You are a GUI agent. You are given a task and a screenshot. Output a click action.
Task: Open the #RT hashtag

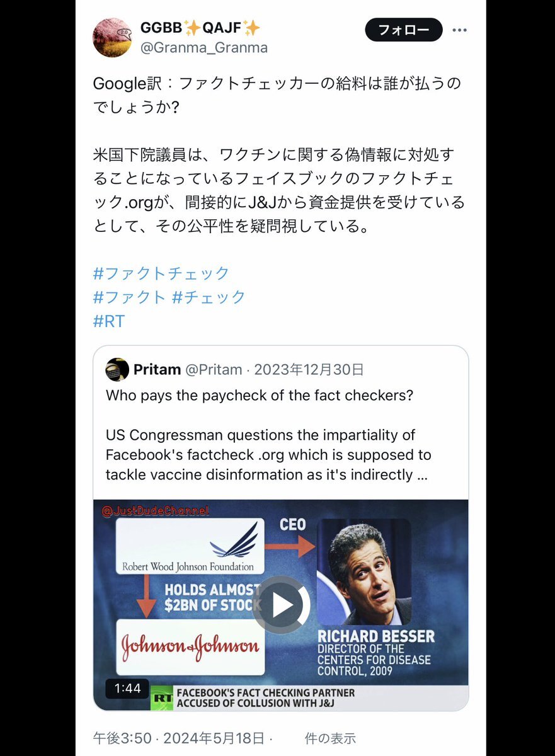(109, 321)
